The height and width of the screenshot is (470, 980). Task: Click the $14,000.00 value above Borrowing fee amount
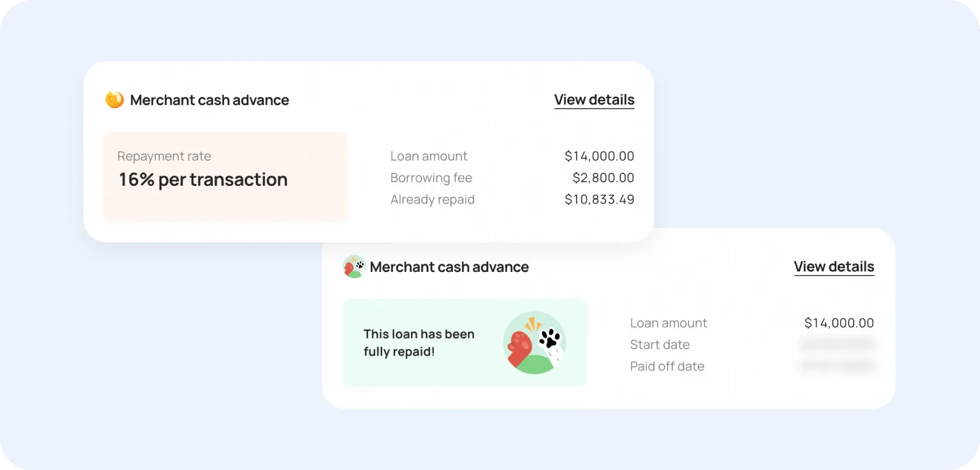tap(599, 156)
